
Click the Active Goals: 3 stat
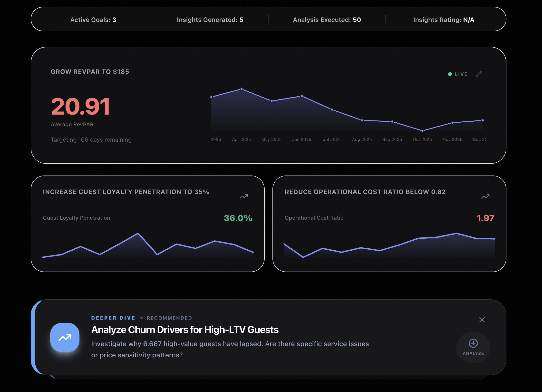coord(93,20)
